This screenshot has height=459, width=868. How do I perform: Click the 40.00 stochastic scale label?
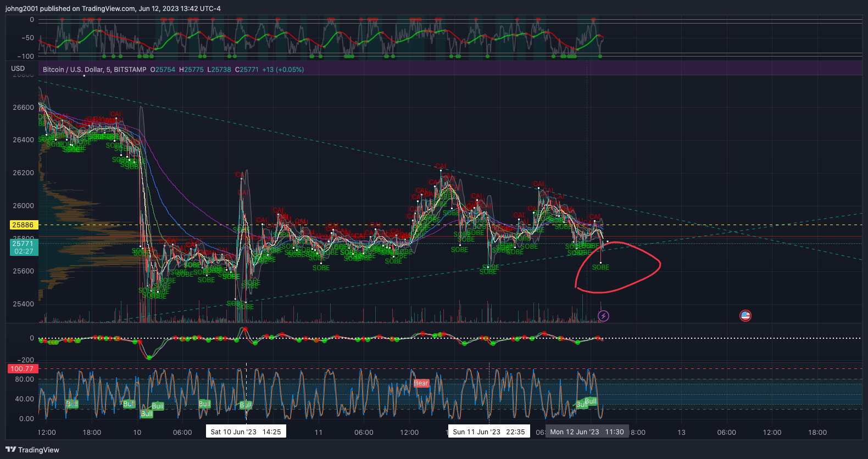(x=24, y=399)
